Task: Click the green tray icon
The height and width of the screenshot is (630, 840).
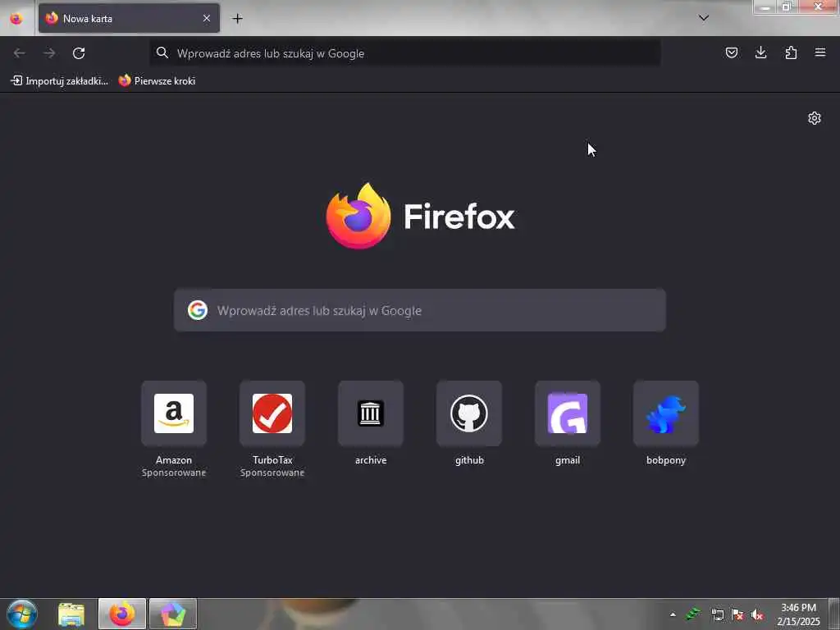Action: (693, 614)
